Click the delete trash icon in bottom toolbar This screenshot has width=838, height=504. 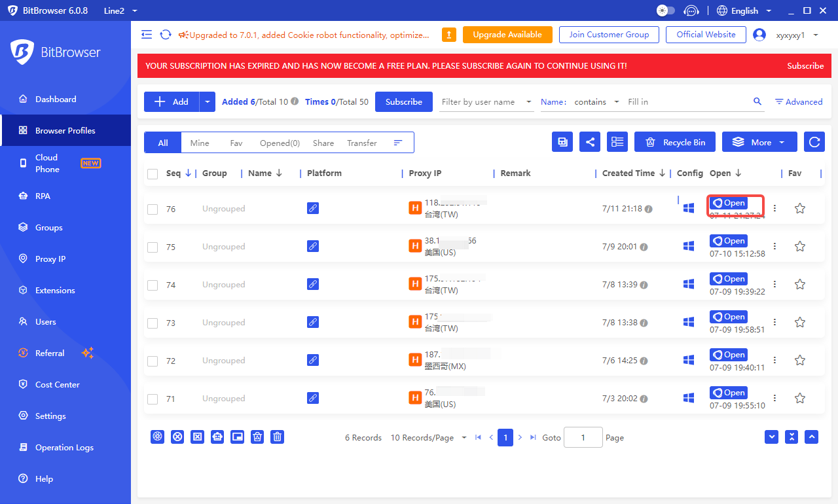278,437
